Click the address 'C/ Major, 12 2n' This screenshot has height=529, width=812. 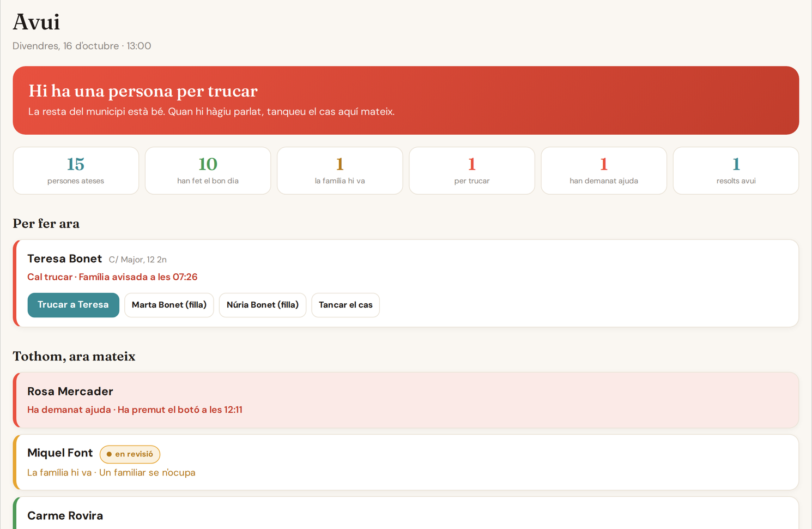click(x=138, y=260)
